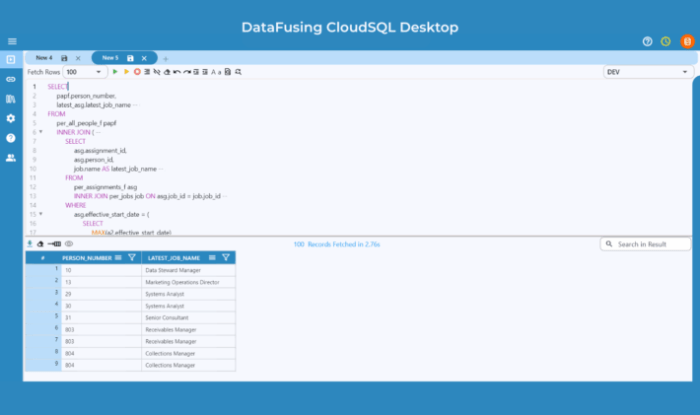Stop execution with the red stop button
The height and width of the screenshot is (415, 700).
coord(137,71)
